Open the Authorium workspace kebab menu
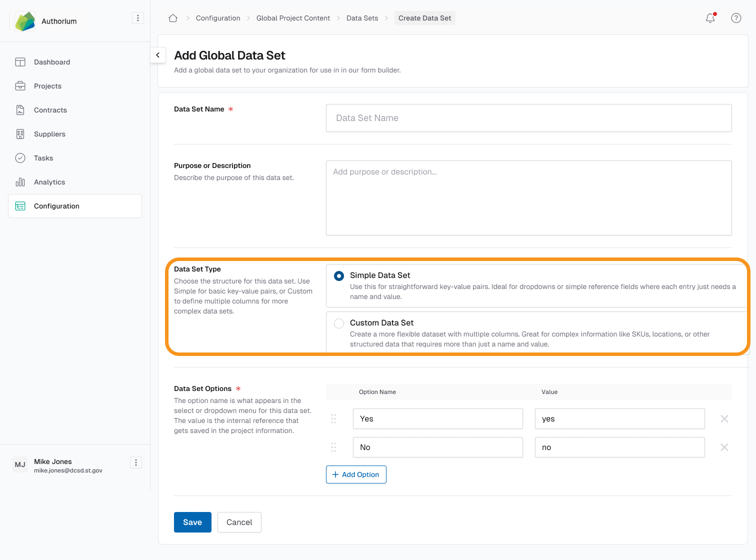Viewport: 756px width, 560px height. tap(138, 17)
